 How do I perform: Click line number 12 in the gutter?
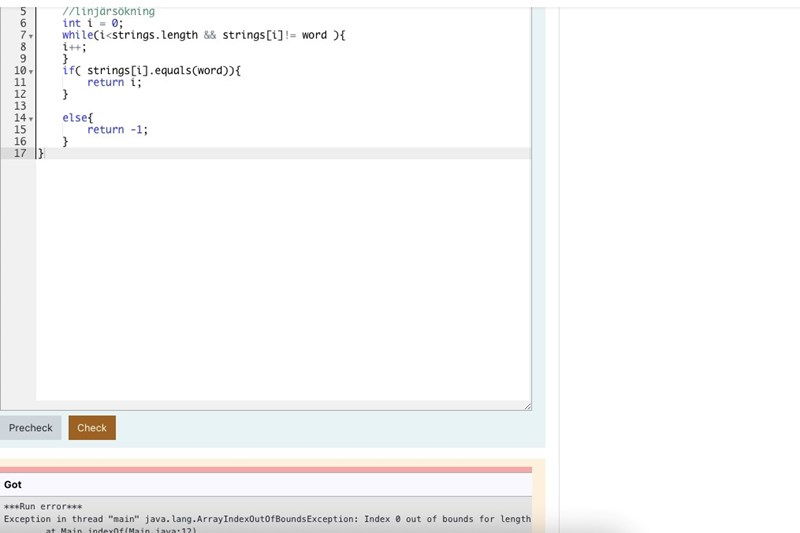click(20, 94)
